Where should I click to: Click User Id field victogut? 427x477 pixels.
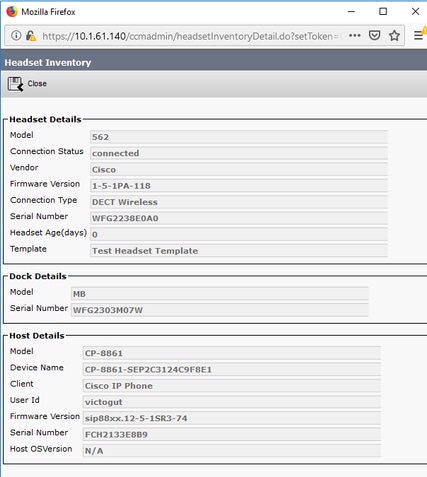232,402
